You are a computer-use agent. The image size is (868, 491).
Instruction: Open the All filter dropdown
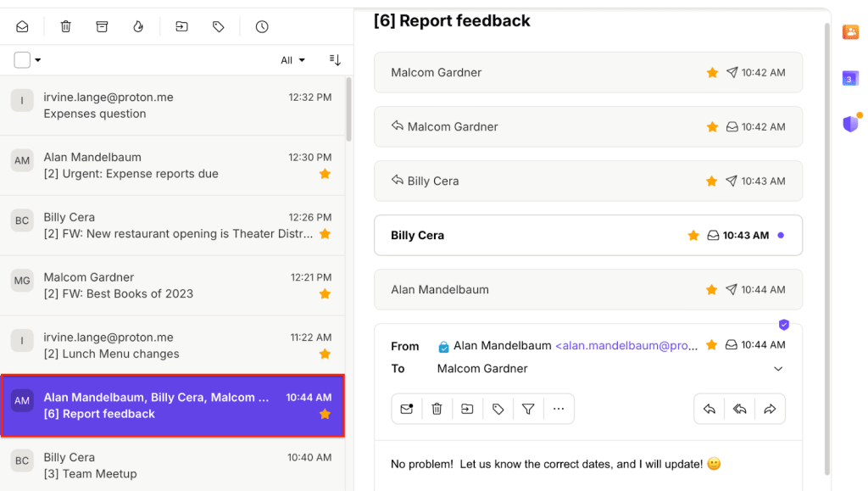point(292,59)
